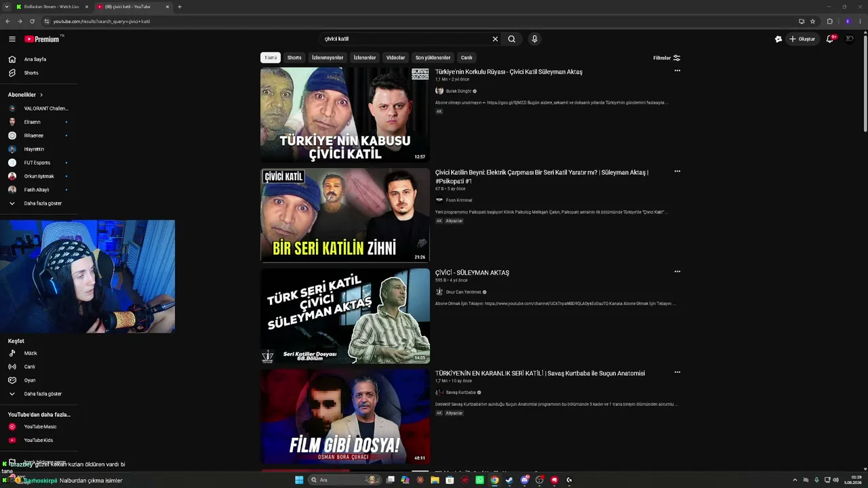This screenshot has height=488, width=868.
Task: Open the Chrome three-dot menu
Action: point(860,21)
